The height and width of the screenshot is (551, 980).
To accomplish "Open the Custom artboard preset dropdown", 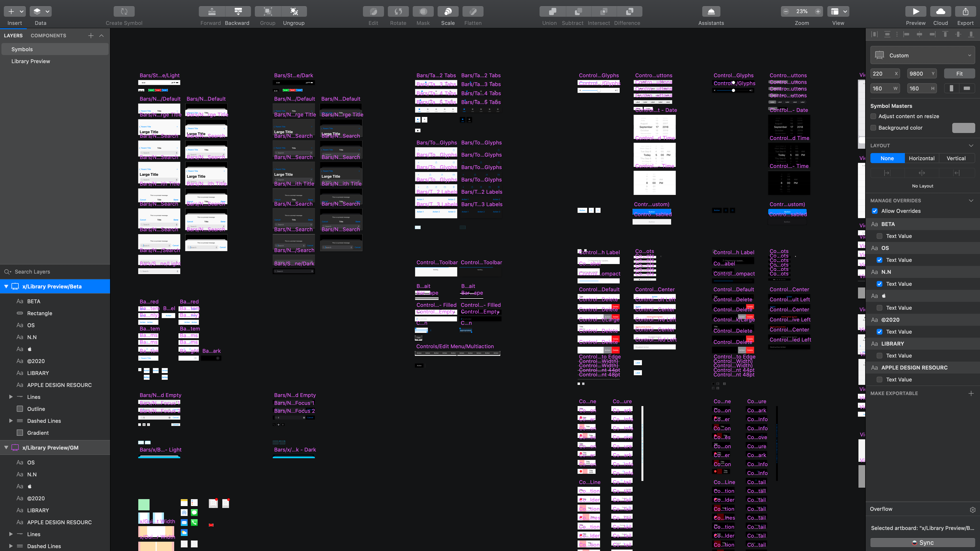I will point(923,55).
